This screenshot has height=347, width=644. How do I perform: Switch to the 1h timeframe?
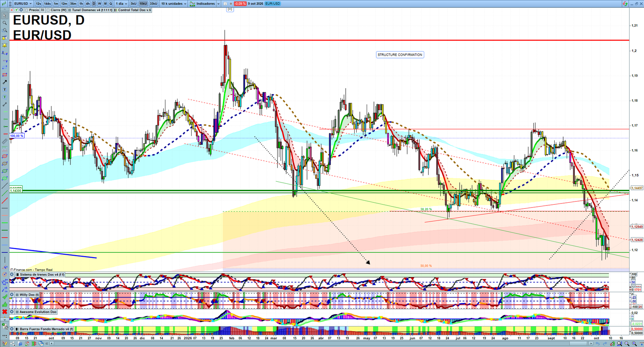click(81, 4)
